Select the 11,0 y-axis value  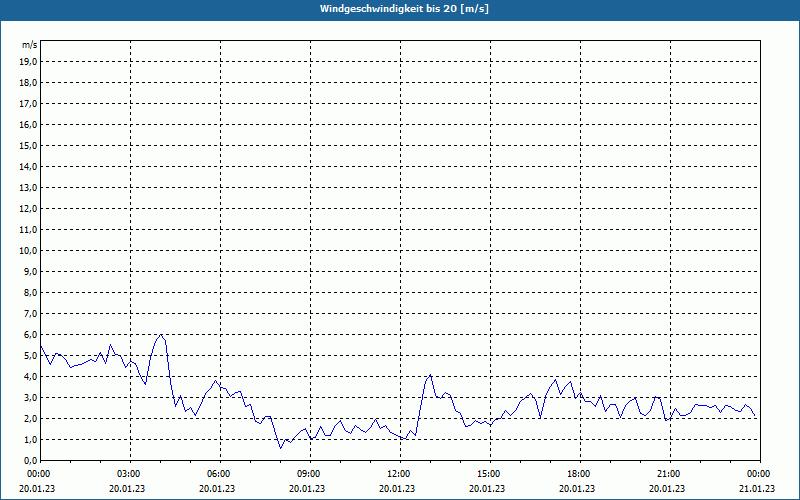pos(28,230)
